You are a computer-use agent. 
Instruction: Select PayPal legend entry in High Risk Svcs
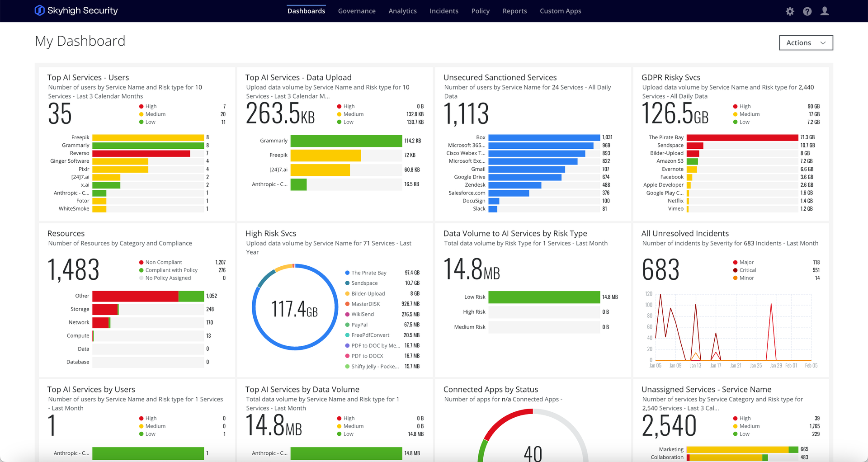(382, 325)
